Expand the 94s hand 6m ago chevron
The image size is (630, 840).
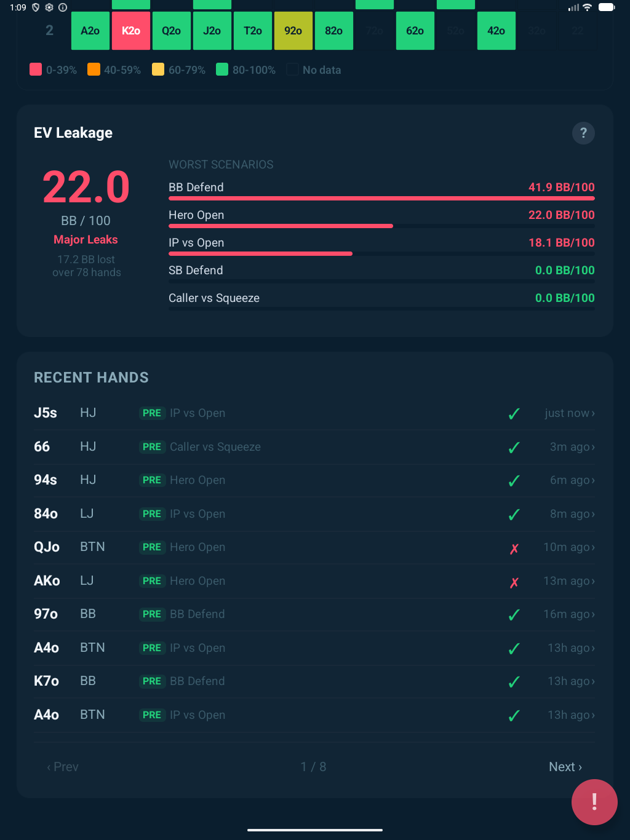coord(592,480)
